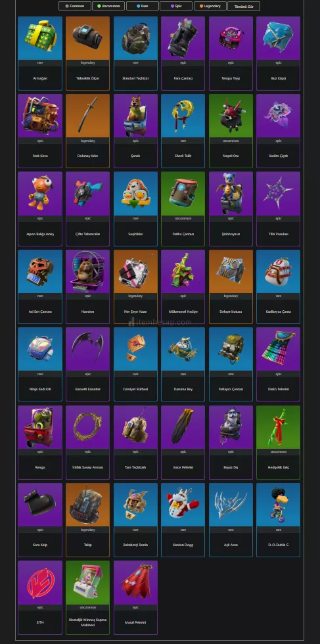Click the dog in basket Şanslı icon
Viewport: 320px width, 644px height.
[135, 116]
